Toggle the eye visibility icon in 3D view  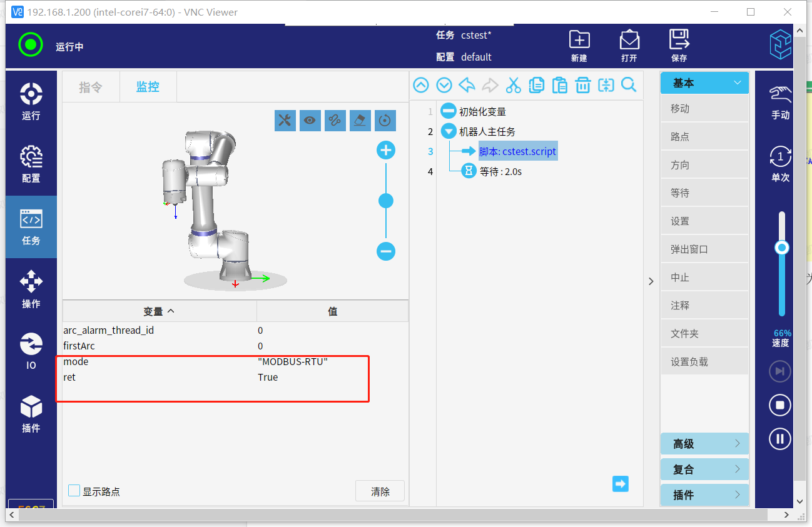[310, 121]
